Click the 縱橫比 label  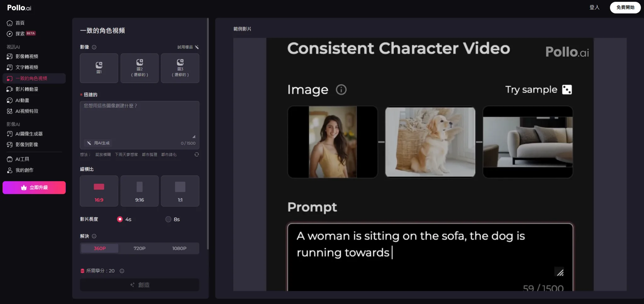(87, 169)
